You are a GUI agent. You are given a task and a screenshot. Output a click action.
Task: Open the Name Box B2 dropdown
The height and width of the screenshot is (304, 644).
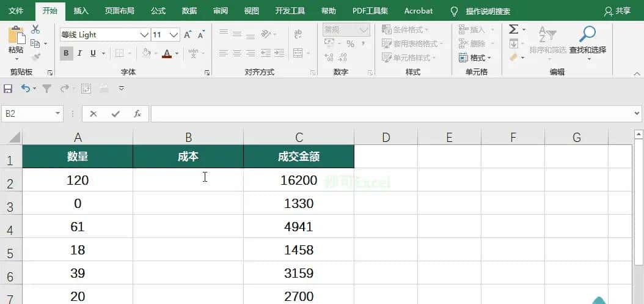click(57, 114)
